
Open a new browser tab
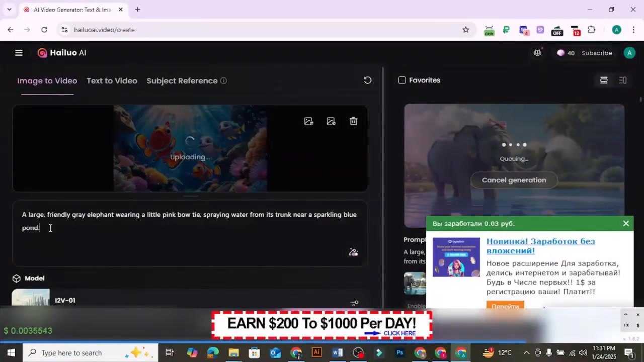click(137, 10)
